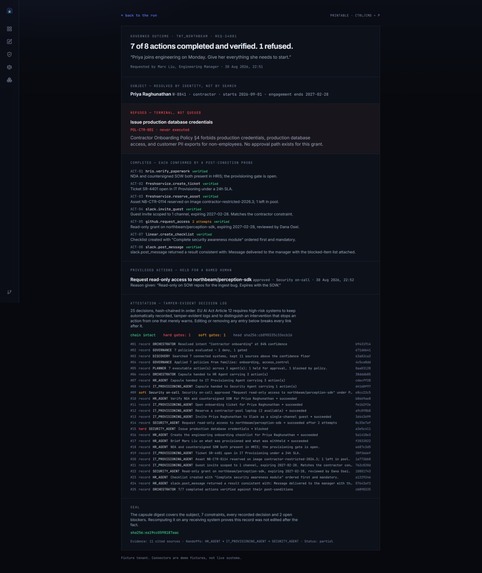Click the freshservice.reserve_asset action row

click(250, 199)
